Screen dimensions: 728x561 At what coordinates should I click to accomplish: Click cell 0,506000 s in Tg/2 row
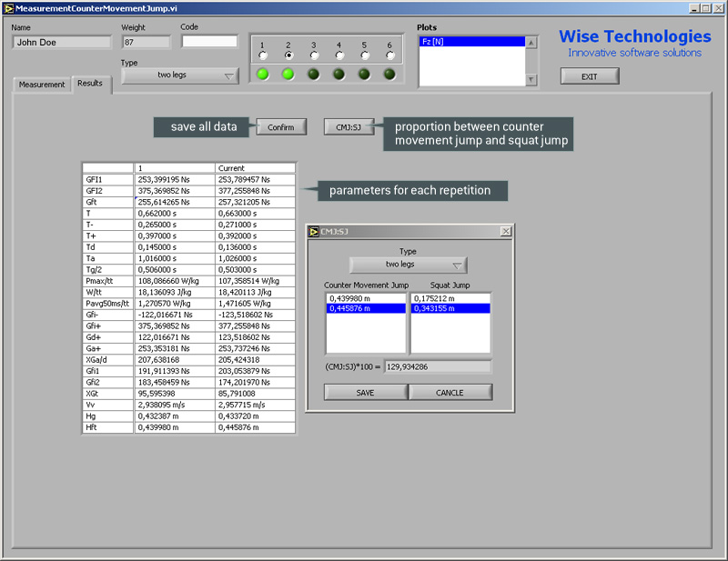(175, 270)
